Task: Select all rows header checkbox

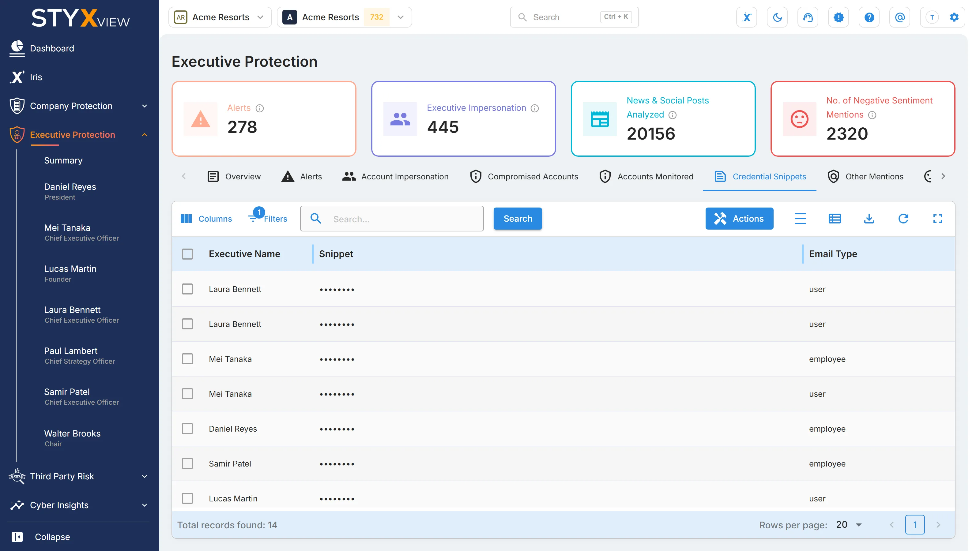Action: pos(187,254)
